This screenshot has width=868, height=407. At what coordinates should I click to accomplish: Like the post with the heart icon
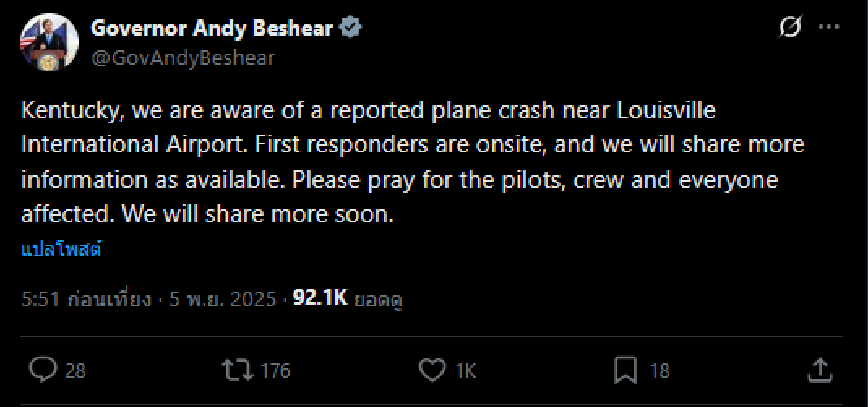click(432, 371)
